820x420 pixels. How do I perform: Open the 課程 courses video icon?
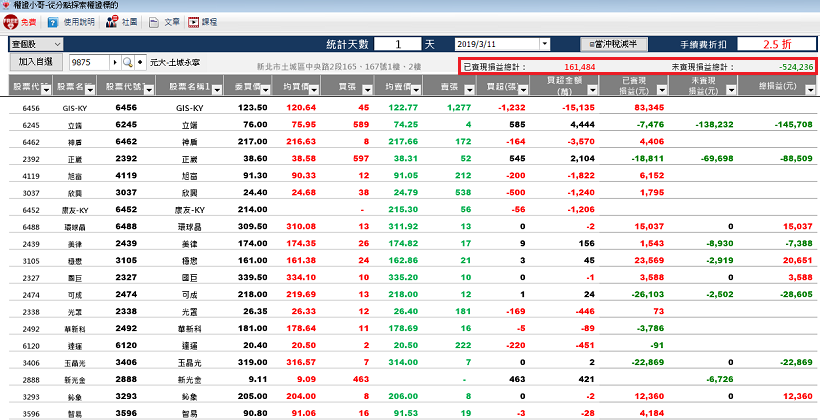click(x=193, y=22)
